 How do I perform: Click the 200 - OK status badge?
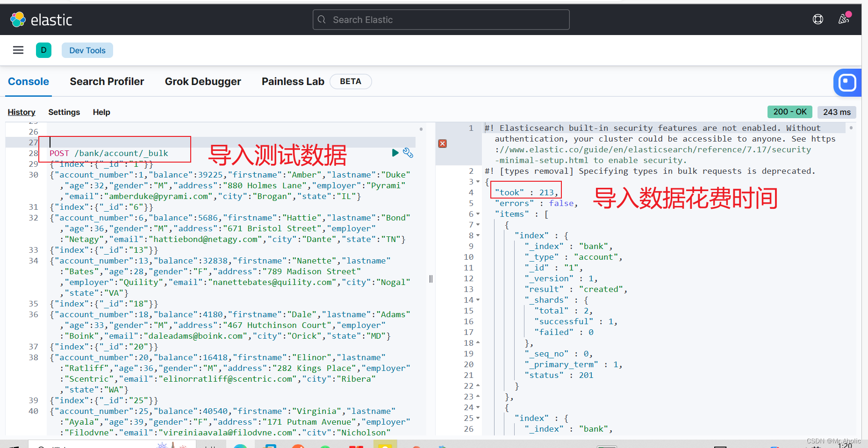[789, 112]
